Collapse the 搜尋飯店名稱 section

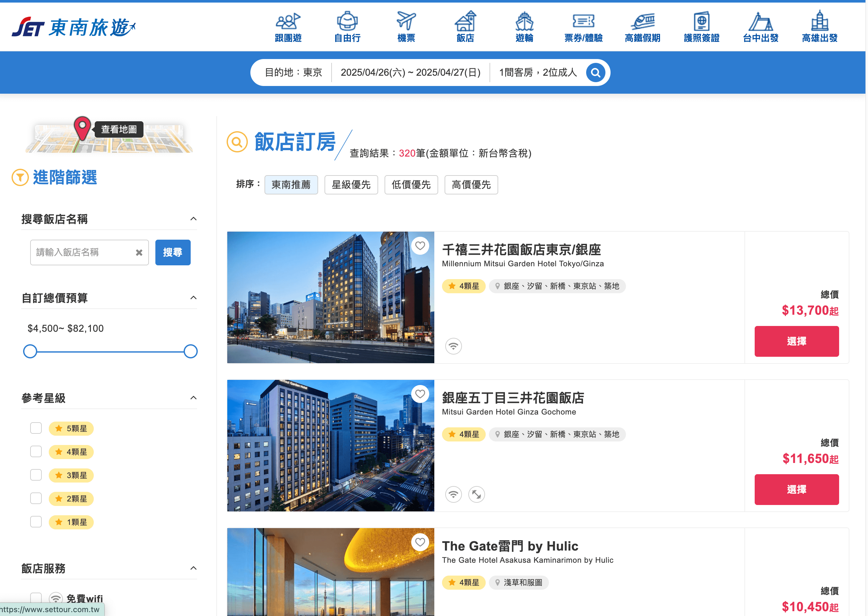point(193,219)
